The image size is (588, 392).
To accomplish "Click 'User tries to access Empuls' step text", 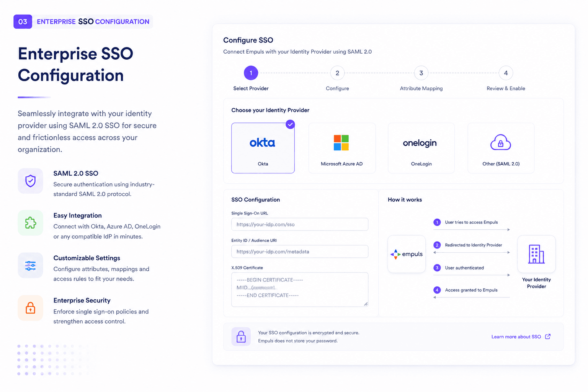I will coord(471,222).
